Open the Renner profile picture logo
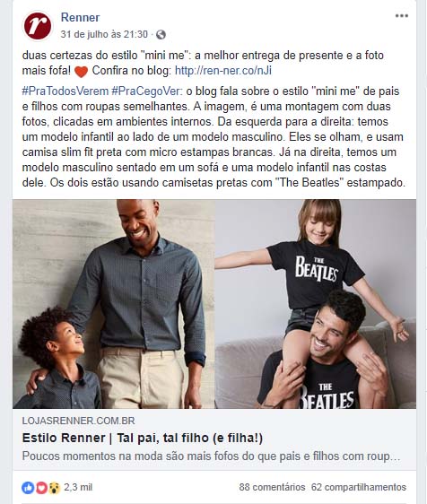This screenshot has height=504, width=427. click(x=38, y=26)
